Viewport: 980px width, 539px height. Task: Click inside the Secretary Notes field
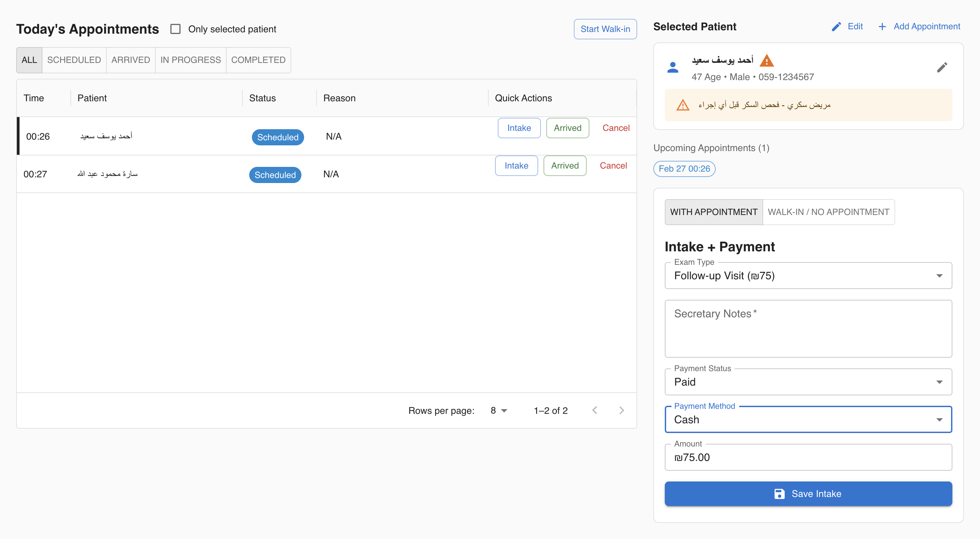coord(808,329)
